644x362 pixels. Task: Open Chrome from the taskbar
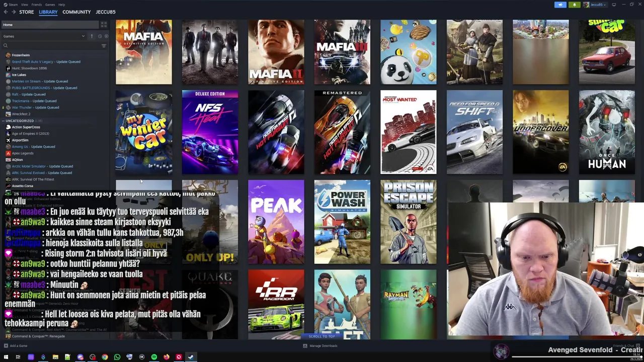click(105, 357)
